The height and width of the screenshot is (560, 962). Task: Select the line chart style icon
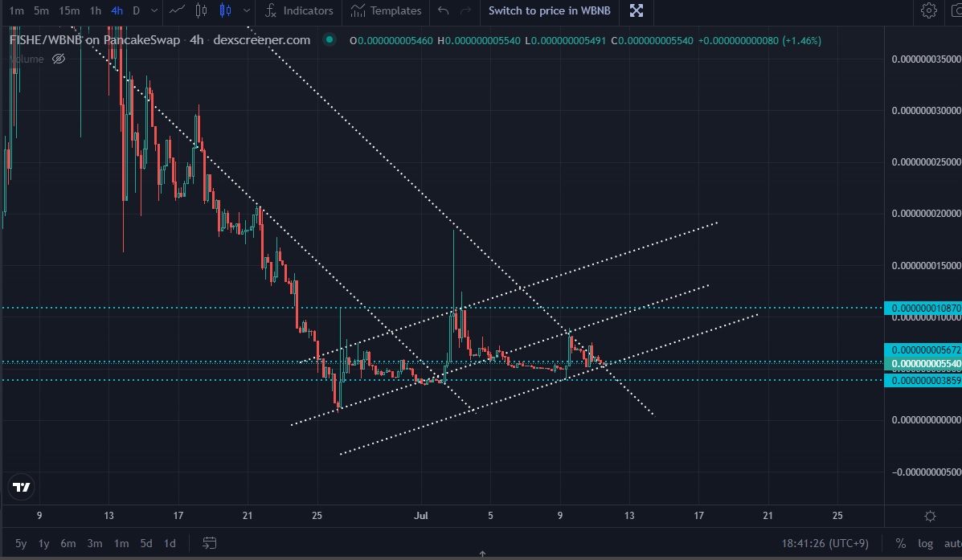coord(177,10)
